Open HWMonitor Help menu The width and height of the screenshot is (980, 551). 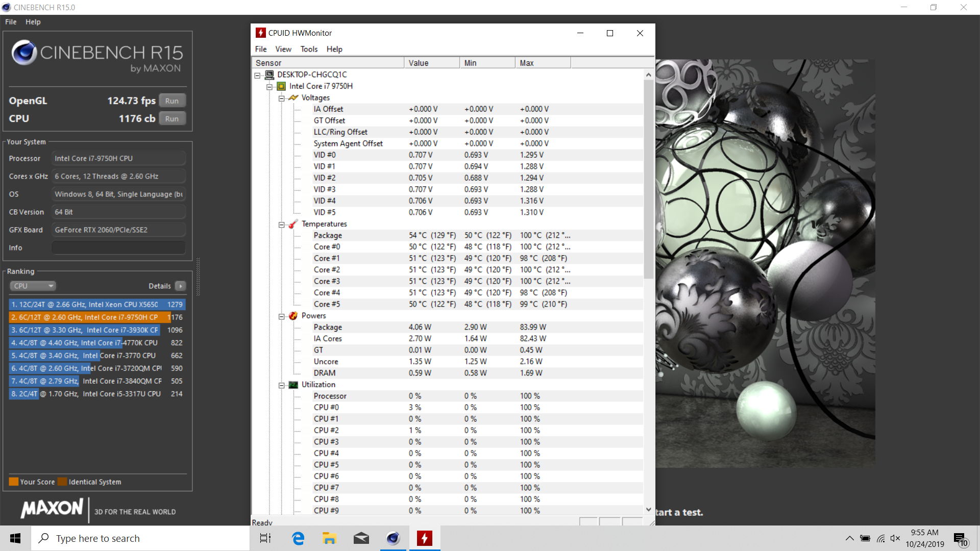point(334,49)
